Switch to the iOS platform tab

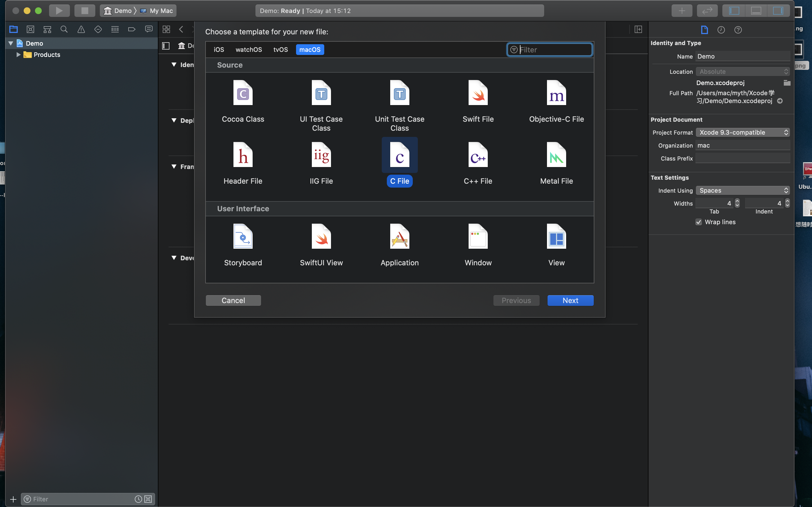(219, 50)
